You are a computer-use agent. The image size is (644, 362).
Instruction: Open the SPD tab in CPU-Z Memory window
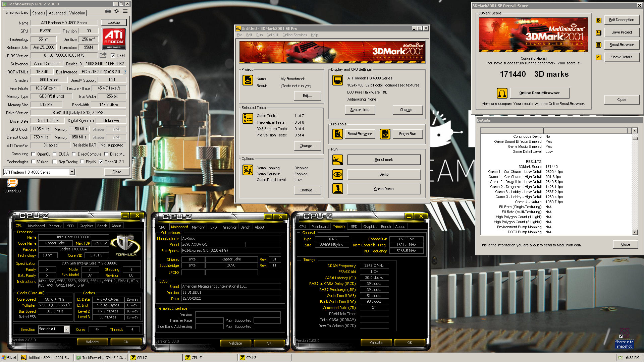[x=354, y=227]
